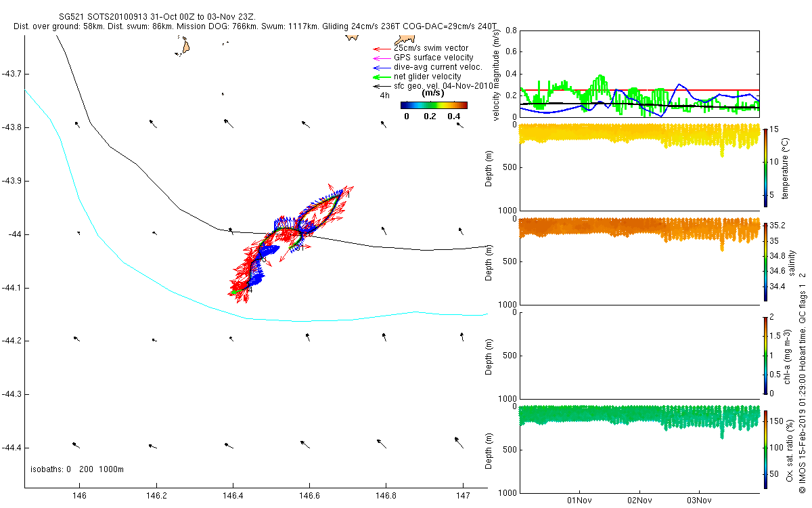
Task: Click the salinity colorbar
Action: click(x=765, y=261)
